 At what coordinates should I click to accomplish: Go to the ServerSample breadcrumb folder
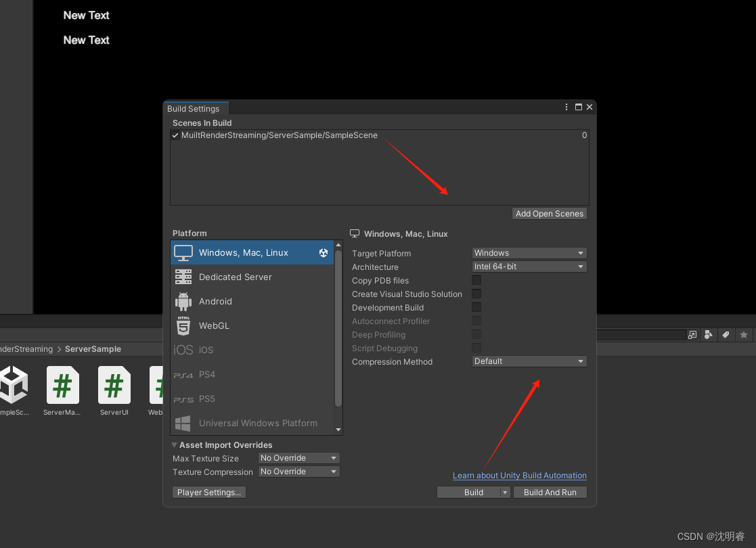coord(93,349)
